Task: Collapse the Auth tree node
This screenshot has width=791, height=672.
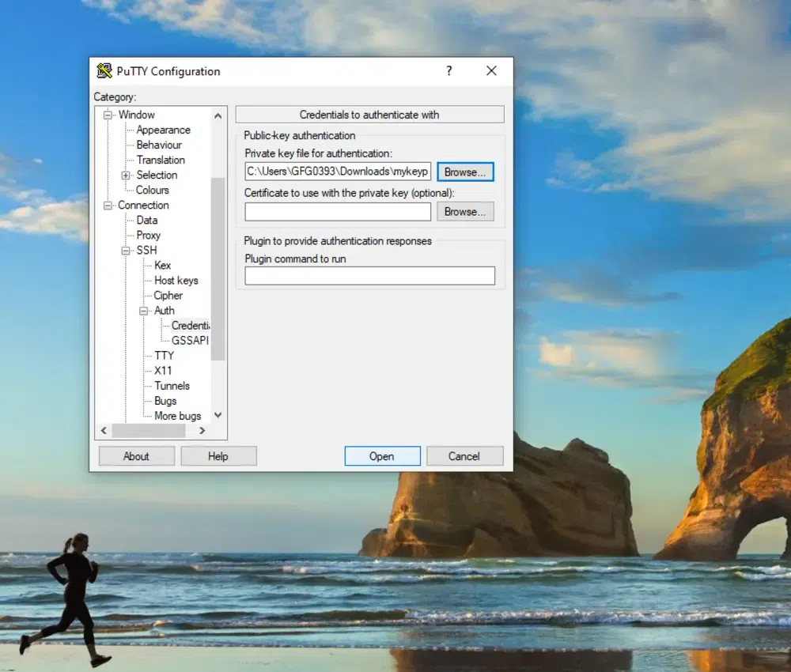Action: (x=144, y=311)
